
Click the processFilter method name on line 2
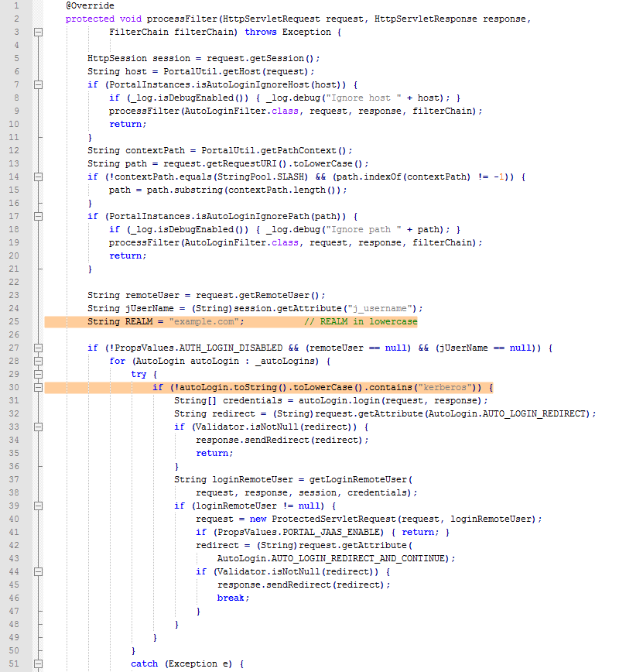(x=182, y=19)
